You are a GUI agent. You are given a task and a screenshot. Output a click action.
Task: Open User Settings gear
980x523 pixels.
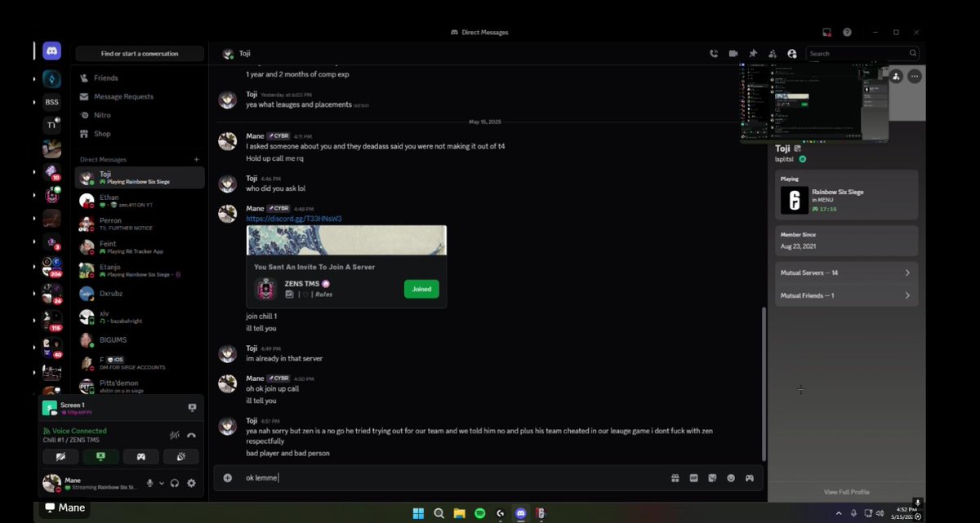click(x=191, y=483)
